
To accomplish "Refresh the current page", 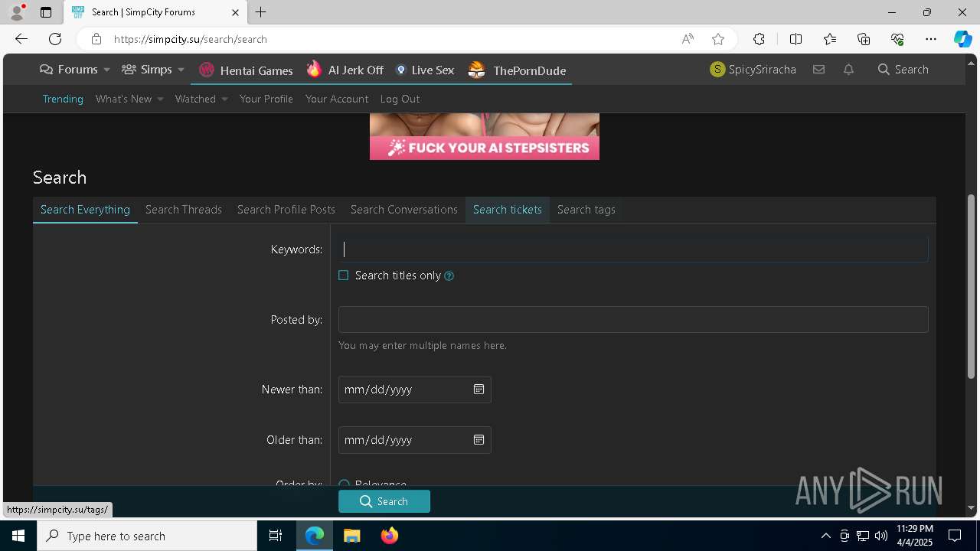I will pos(55,39).
